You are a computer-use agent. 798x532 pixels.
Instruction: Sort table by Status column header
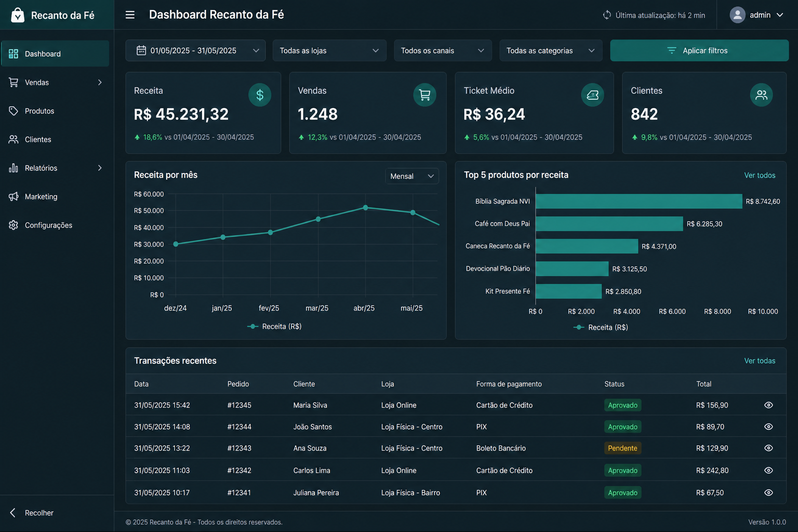(x=614, y=384)
